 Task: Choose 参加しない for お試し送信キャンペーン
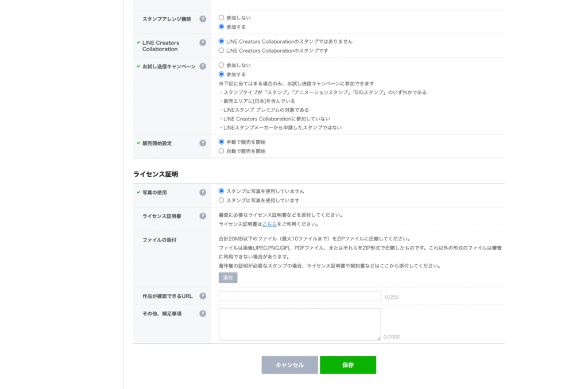220,65
